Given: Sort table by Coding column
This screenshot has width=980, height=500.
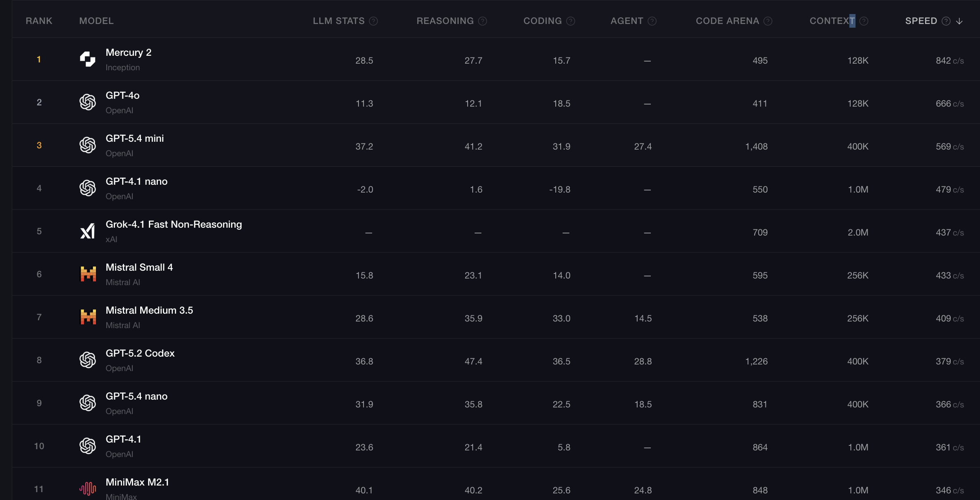Looking at the screenshot, I should pos(543,21).
